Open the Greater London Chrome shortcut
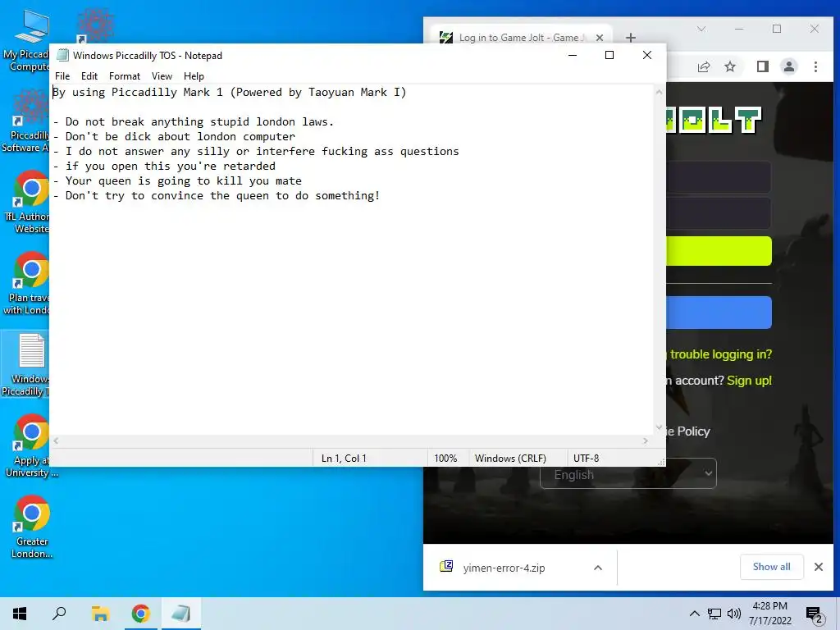 click(32, 527)
